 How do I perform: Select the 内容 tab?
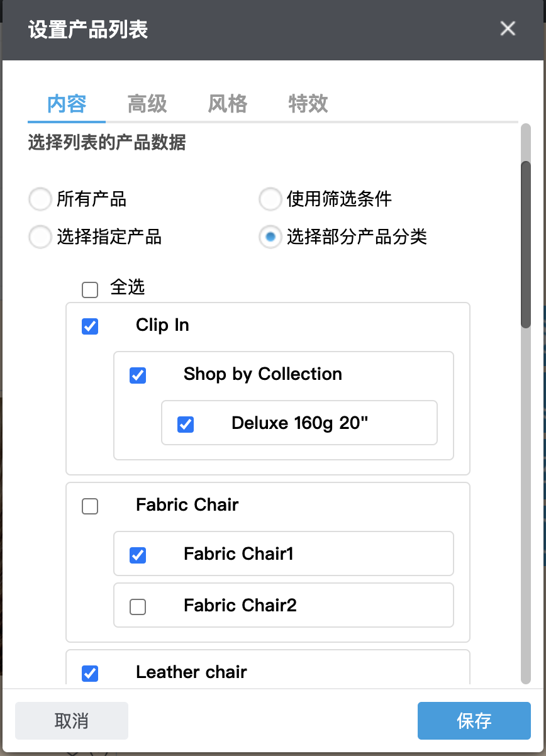66,104
